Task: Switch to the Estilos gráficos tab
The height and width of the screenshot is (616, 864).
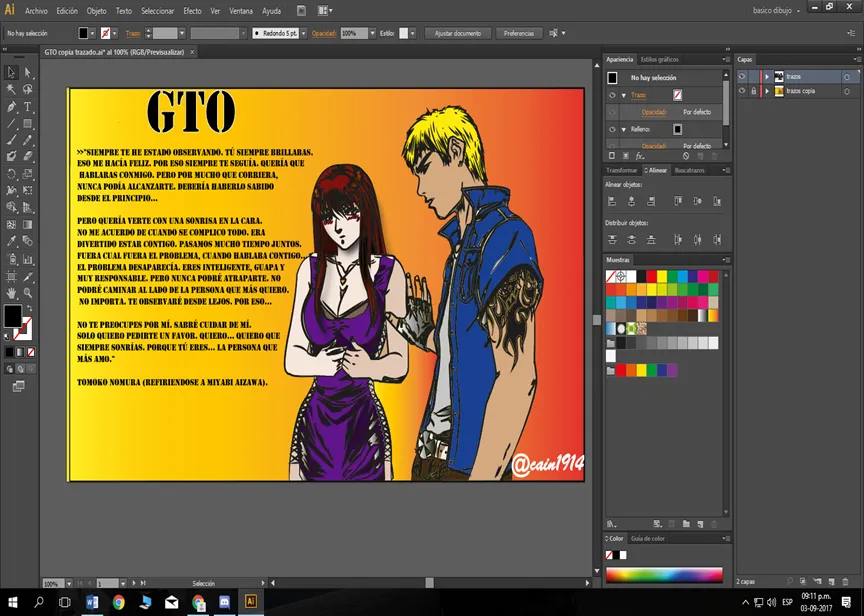Action: [x=660, y=60]
